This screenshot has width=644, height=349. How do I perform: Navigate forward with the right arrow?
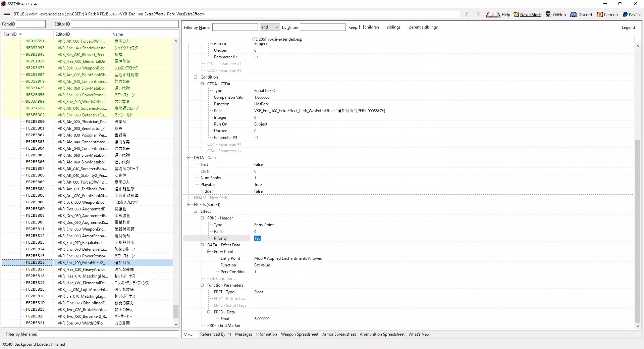click(x=478, y=14)
